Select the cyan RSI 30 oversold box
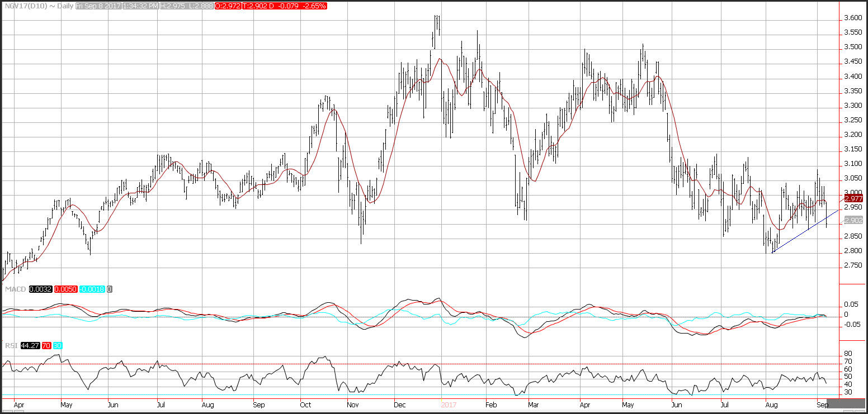Viewport: 868px width, 414px height. coord(58,346)
